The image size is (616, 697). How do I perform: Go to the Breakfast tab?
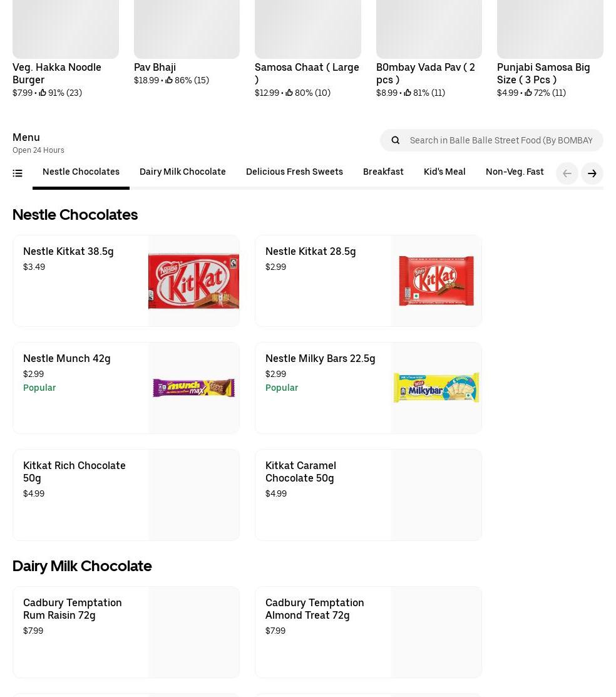click(383, 172)
